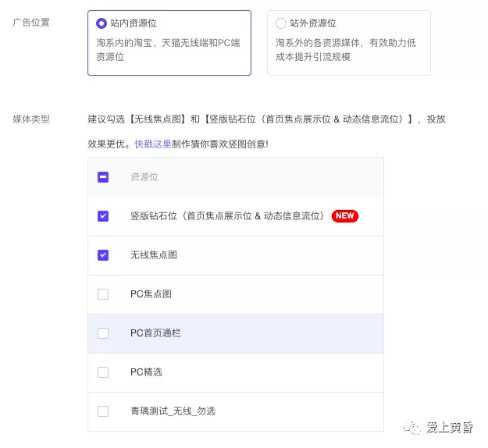Uncheck the 无线焦点图 checkbox
488x448 pixels.
tap(103, 255)
